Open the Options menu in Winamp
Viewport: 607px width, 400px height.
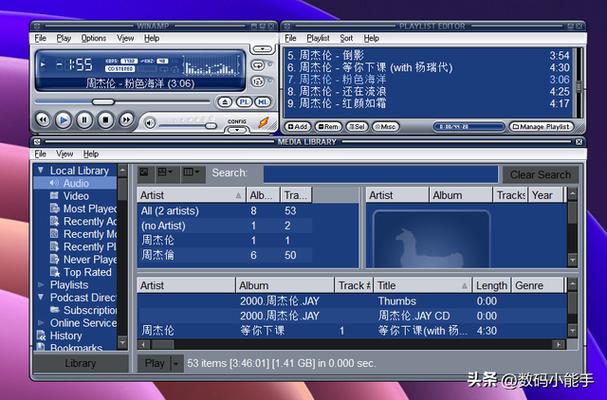point(94,38)
